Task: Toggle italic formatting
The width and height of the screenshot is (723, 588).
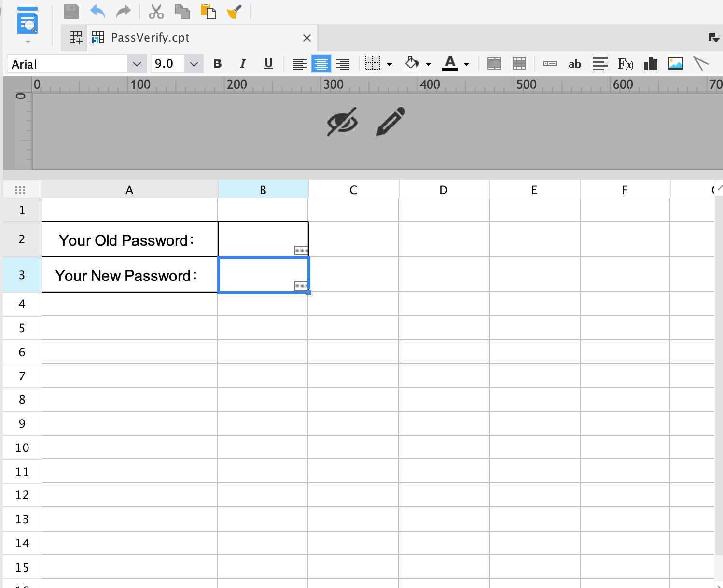Action: pyautogui.click(x=243, y=63)
